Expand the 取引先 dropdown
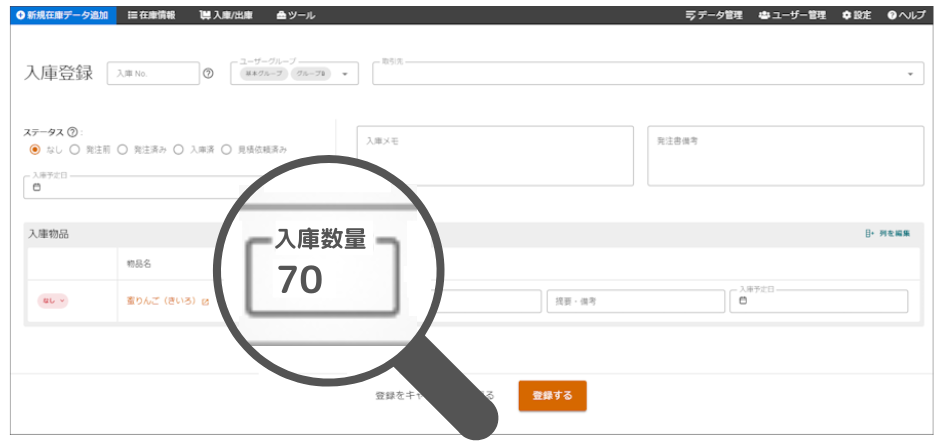 coord(910,75)
